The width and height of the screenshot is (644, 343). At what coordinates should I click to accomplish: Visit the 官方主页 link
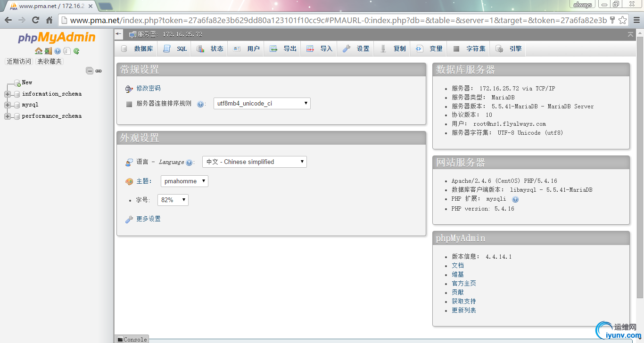click(x=464, y=283)
